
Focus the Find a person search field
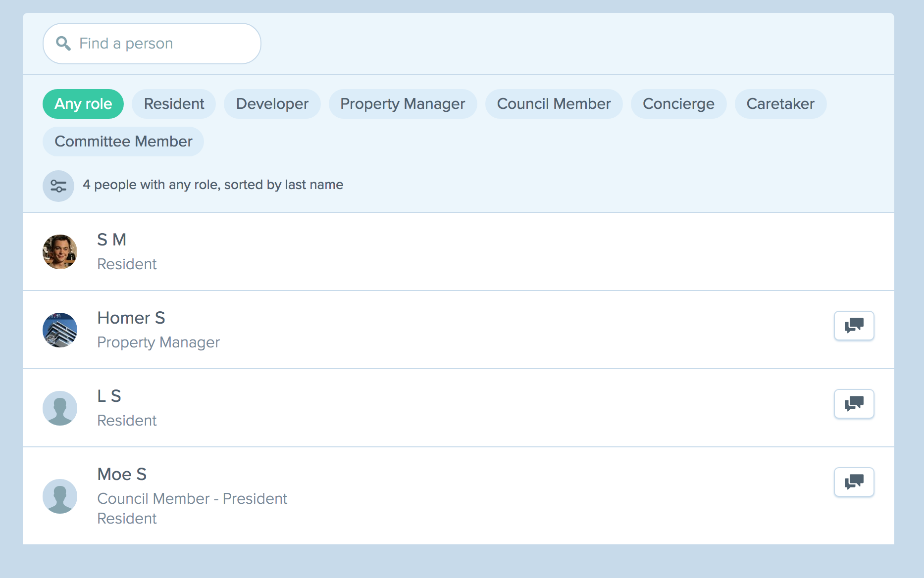coord(163,44)
